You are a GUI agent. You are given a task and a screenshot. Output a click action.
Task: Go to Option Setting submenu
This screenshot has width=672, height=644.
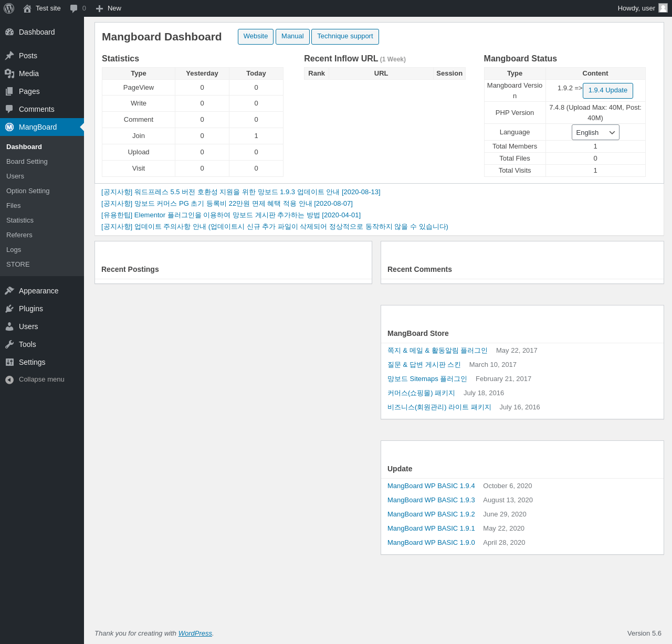(x=28, y=191)
